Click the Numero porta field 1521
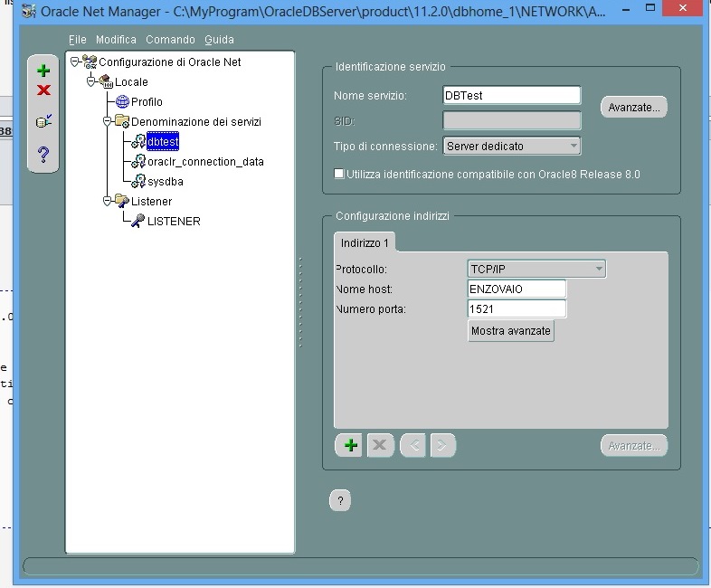This screenshot has height=588, width=711. (x=517, y=308)
